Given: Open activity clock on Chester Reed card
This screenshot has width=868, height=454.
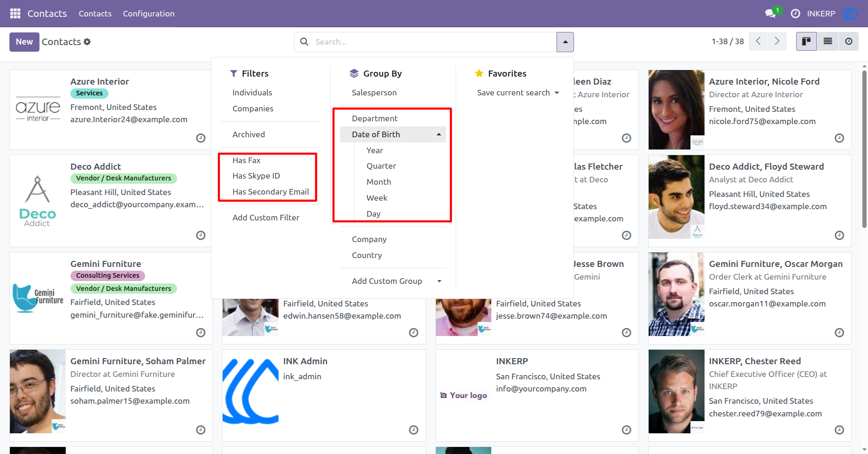Looking at the screenshot, I should coord(839,430).
